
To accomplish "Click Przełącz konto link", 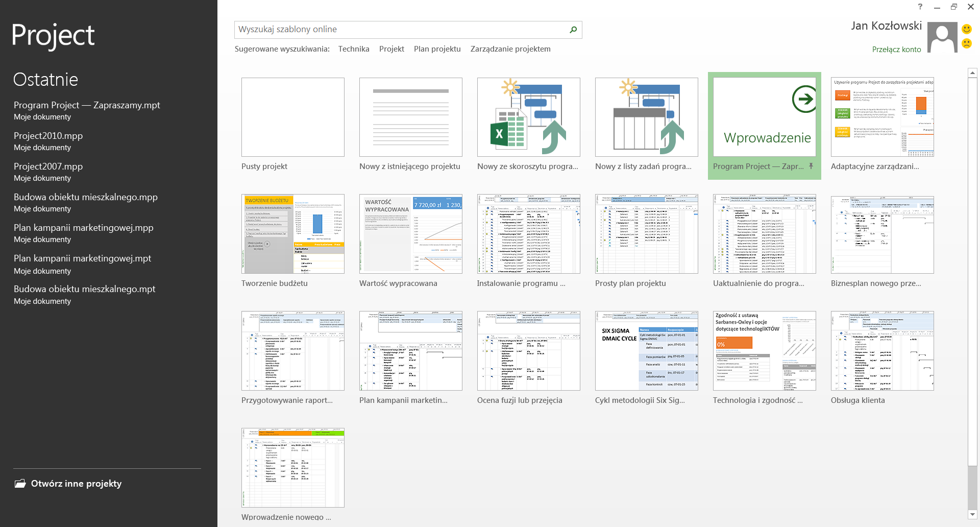I will pos(896,50).
